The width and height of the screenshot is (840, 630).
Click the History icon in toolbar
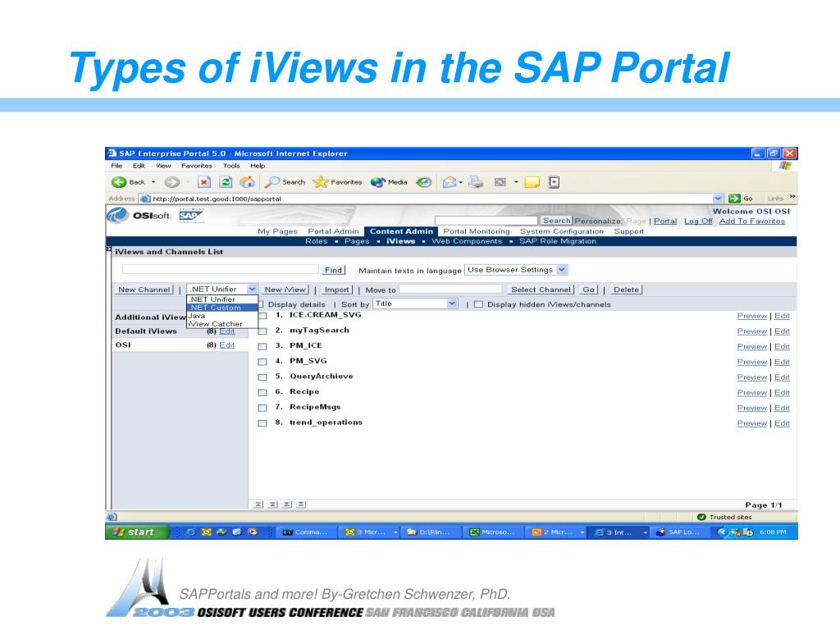click(x=424, y=182)
